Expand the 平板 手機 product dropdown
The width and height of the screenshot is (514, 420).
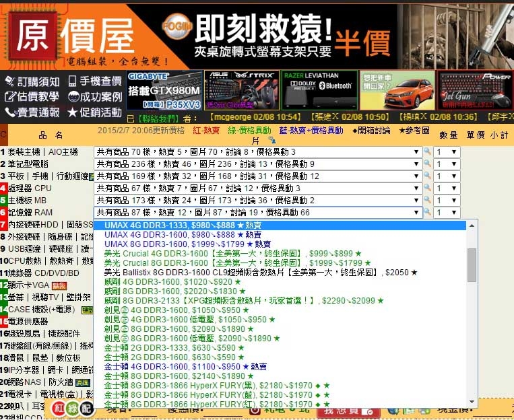click(x=258, y=176)
